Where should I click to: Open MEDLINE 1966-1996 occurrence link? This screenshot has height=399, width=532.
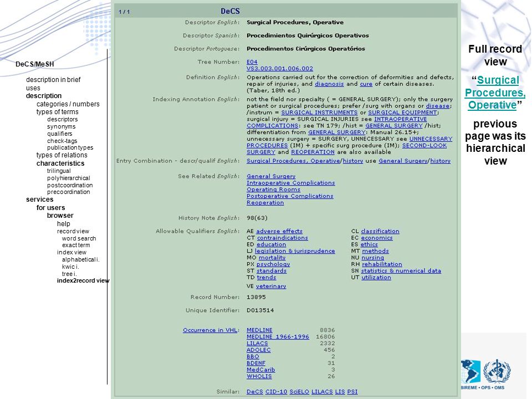(278, 336)
